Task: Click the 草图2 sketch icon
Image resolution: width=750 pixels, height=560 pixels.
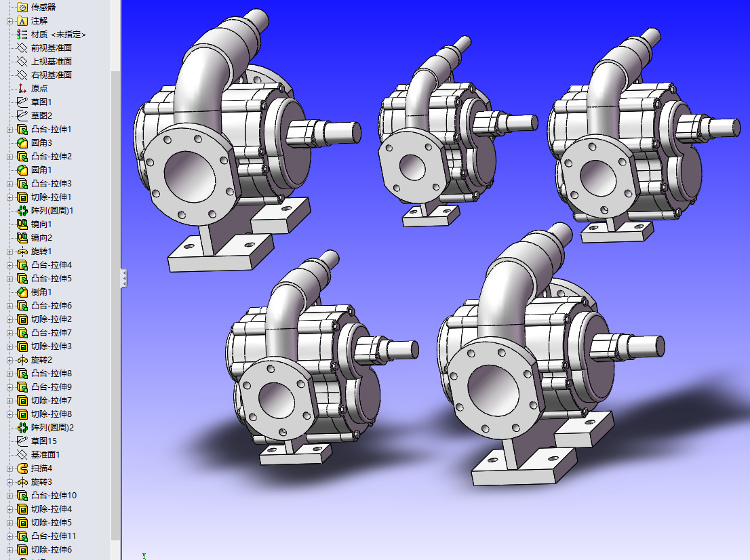Action: pos(22,116)
